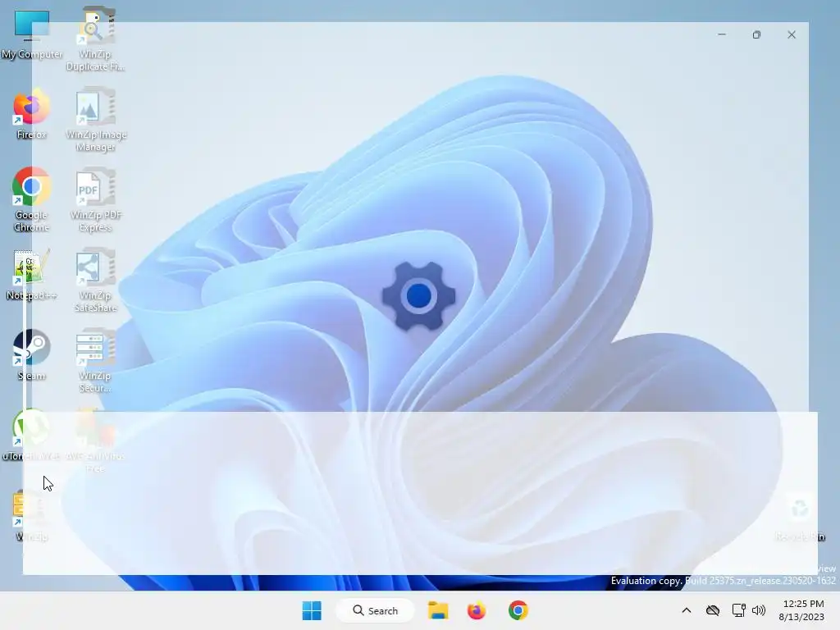The height and width of the screenshot is (630, 840).
Task: Select the WinZip PDF Express shortcut
Action: (x=95, y=199)
